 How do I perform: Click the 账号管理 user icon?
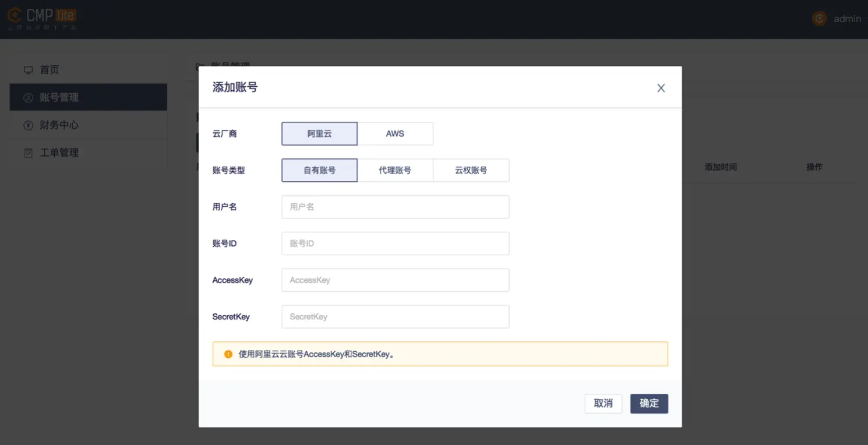28,97
